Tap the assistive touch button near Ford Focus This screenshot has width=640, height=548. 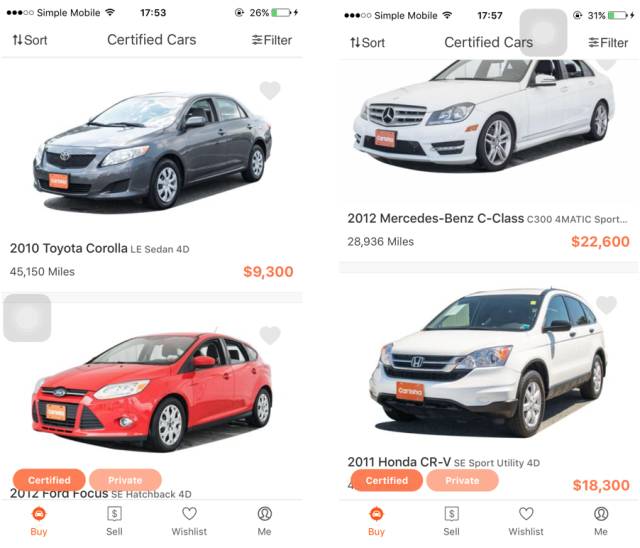point(27,317)
